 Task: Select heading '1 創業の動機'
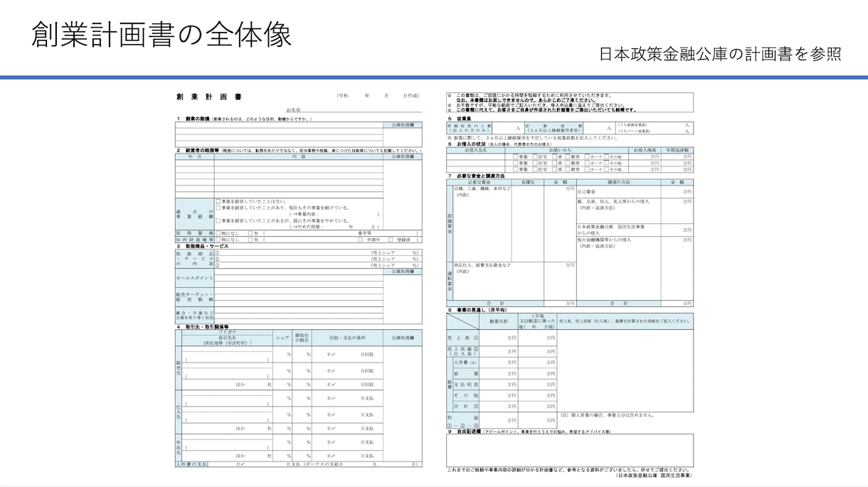tap(193, 119)
